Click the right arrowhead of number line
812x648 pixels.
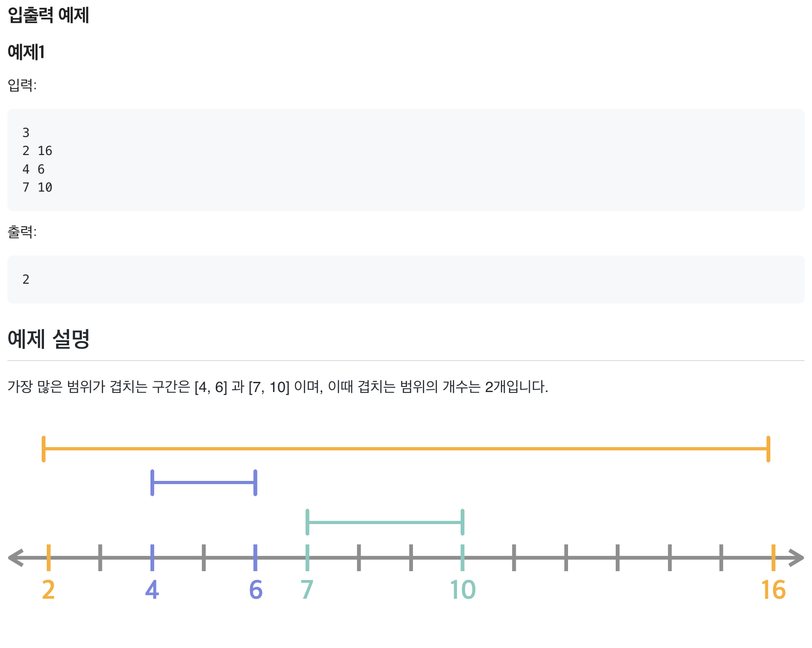point(796,558)
